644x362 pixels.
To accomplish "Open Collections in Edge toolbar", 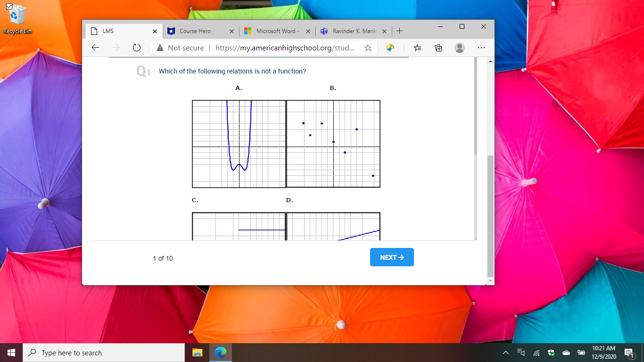I will (438, 48).
